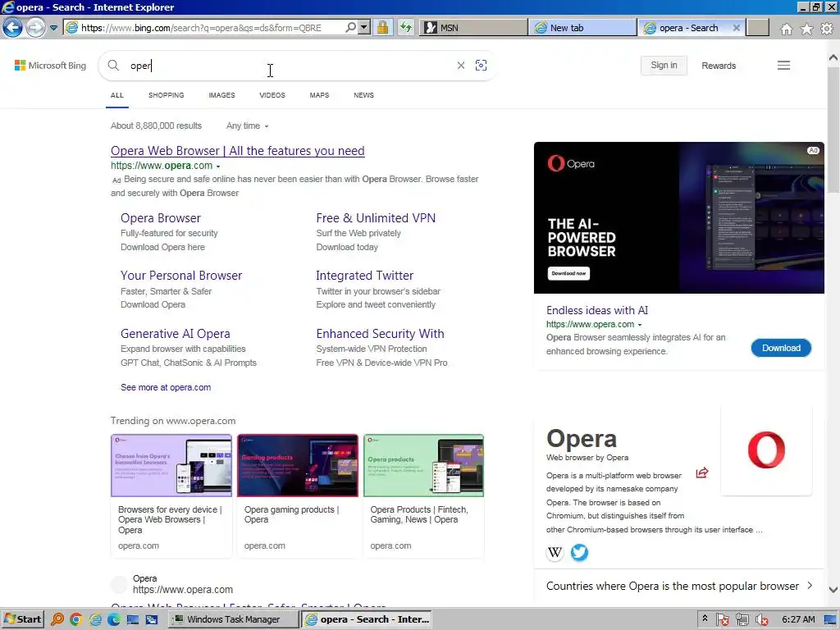Select the NEWS results tab
This screenshot has height=630, width=840.
[363, 95]
